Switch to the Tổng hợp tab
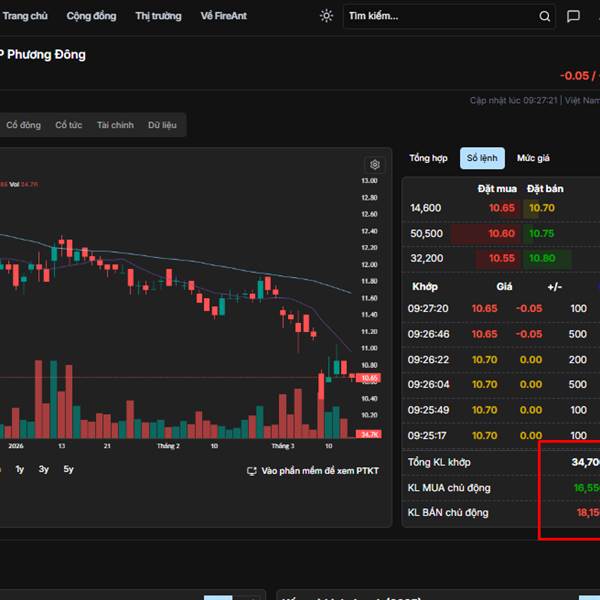 pos(428,158)
